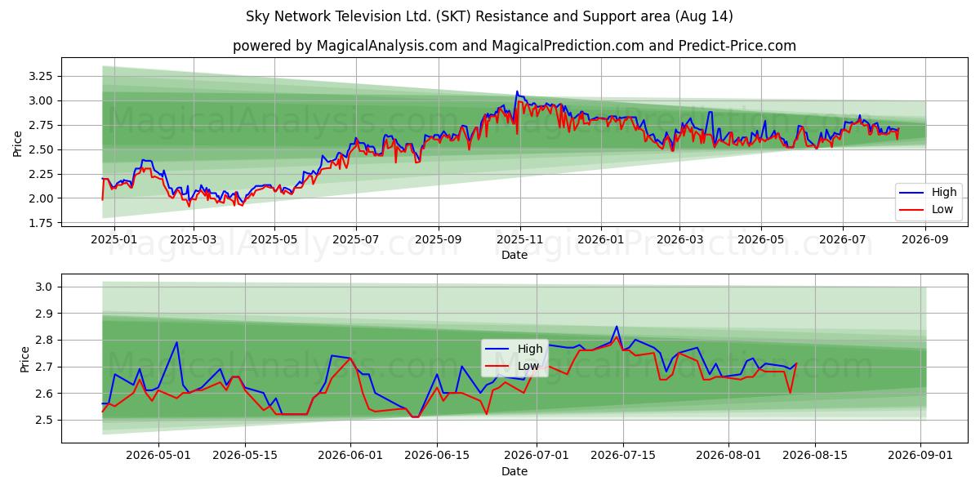Click the '2025-07' date tick on top chart
The image size is (980, 490).
356,240
